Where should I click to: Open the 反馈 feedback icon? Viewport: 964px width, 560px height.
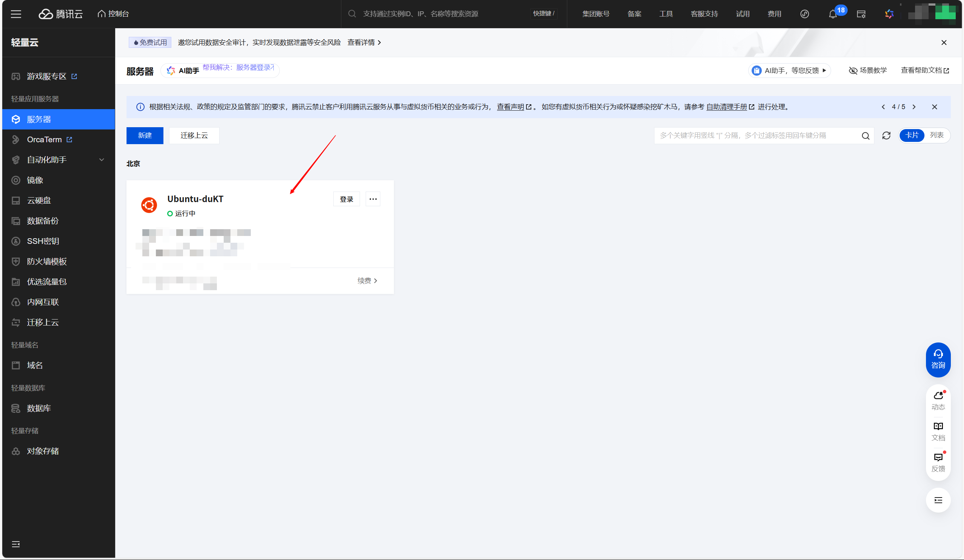point(938,463)
